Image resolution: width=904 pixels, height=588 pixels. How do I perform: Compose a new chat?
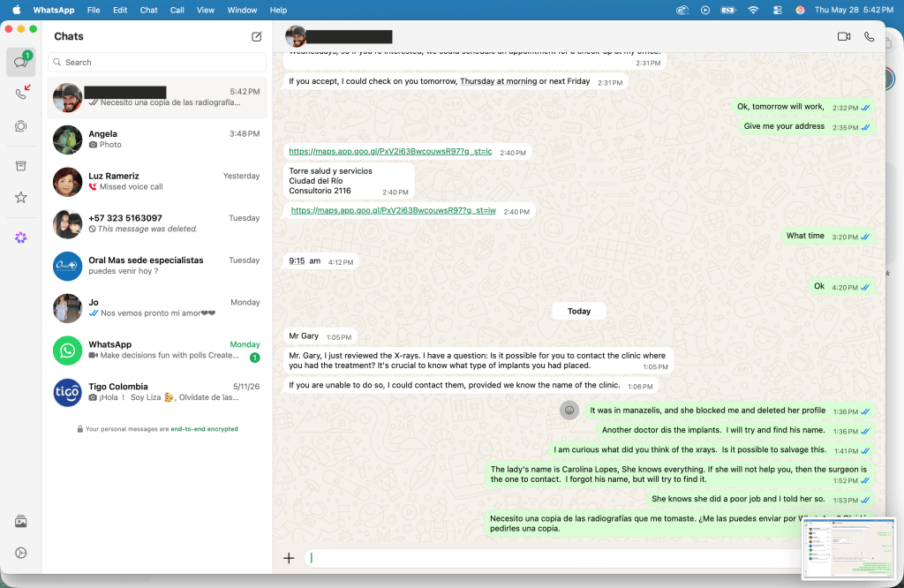click(257, 36)
